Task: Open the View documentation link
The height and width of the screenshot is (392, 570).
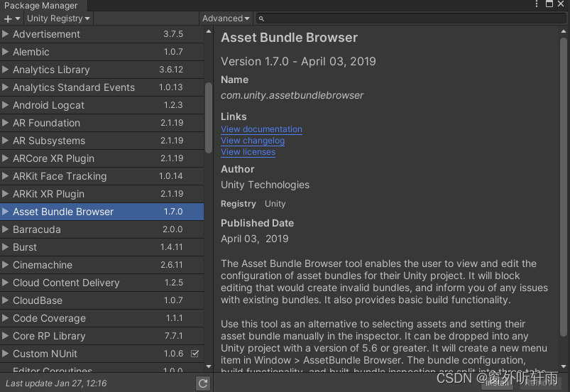Action: click(261, 129)
